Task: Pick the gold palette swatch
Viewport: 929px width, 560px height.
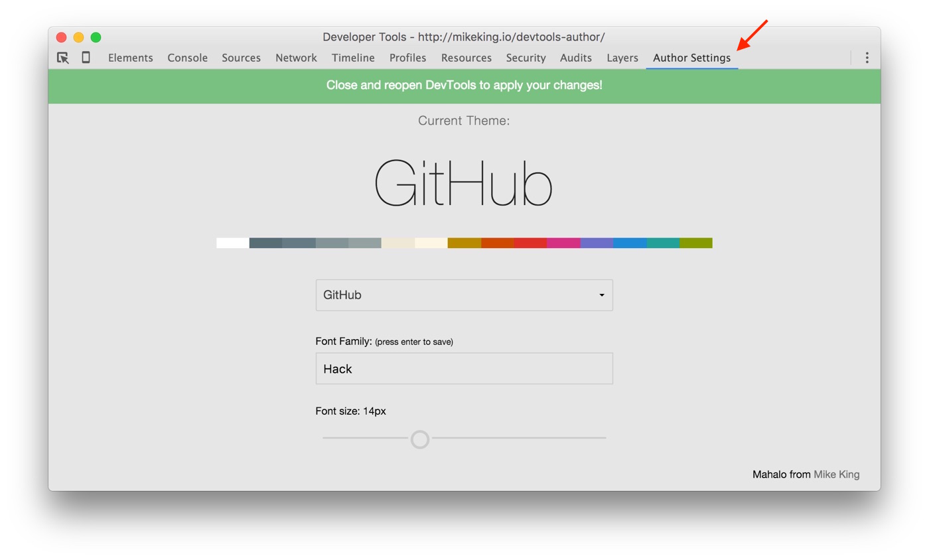Action: coord(464,243)
